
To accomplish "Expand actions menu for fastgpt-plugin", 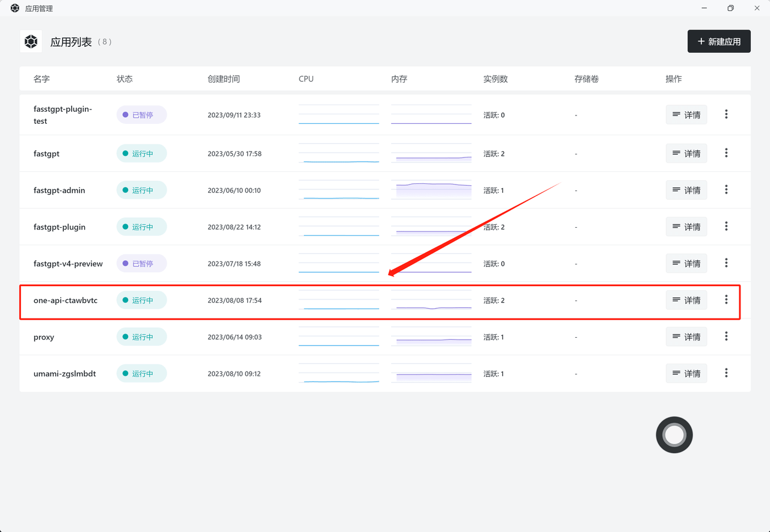I will coord(726,227).
